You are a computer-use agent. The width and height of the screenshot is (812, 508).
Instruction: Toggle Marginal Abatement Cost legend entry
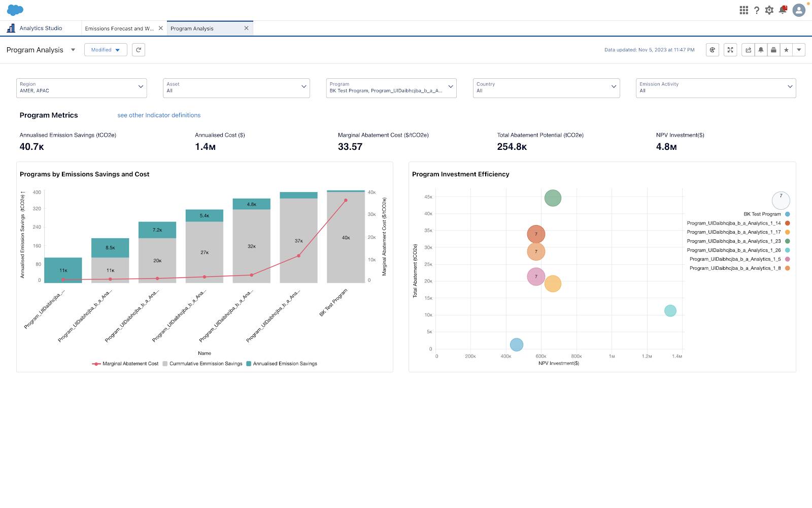pyautogui.click(x=125, y=364)
